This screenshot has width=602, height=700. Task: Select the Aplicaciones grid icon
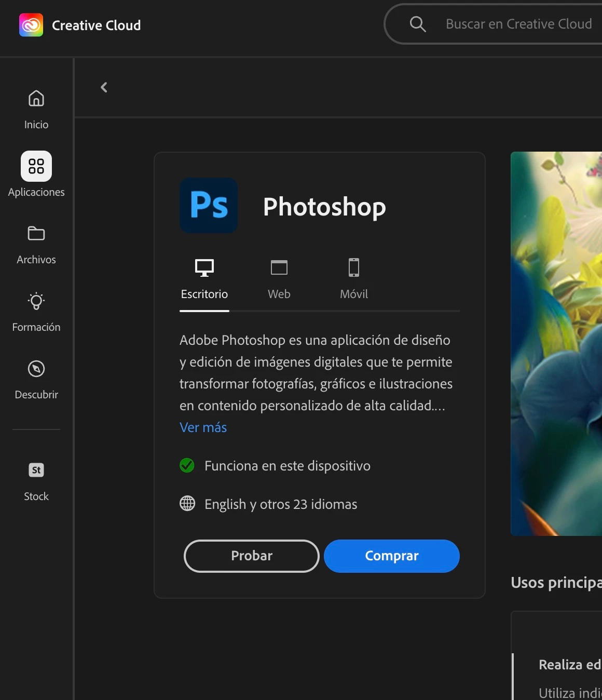click(36, 166)
